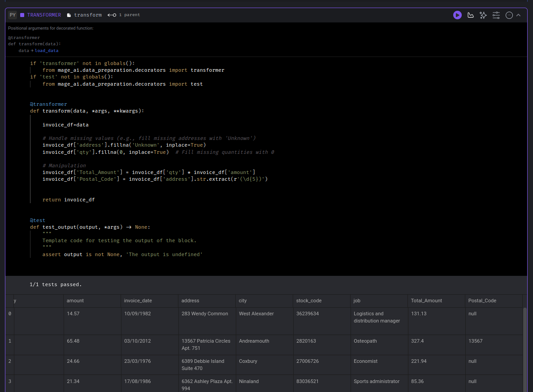This screenshot has height=392, width=533.
Task: Click the transform block name to rename
Action: coord(88,15)
